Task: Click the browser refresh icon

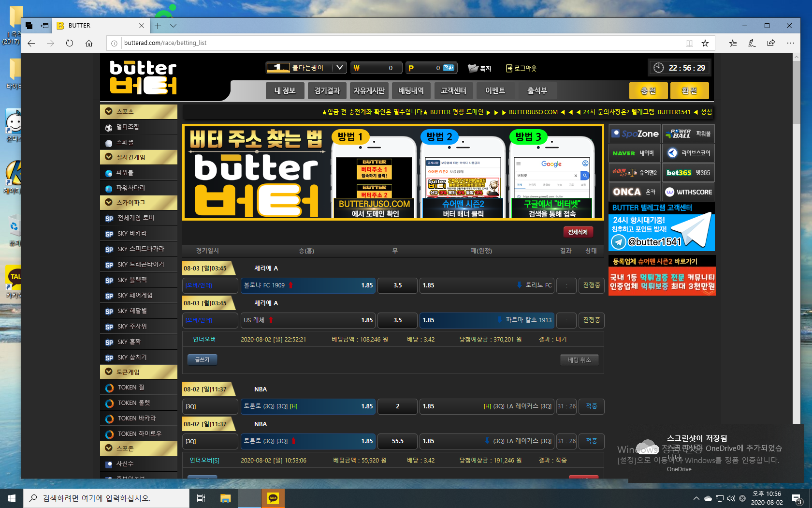Action: 70,43
